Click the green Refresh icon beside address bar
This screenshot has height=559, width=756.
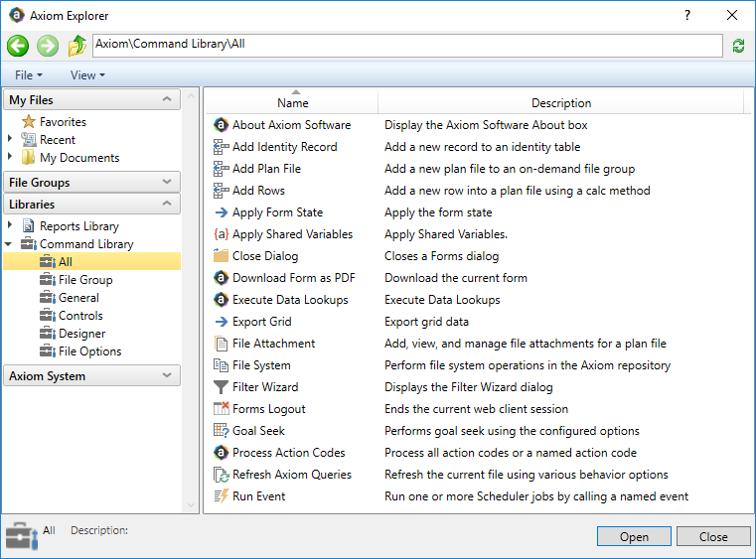738,47
